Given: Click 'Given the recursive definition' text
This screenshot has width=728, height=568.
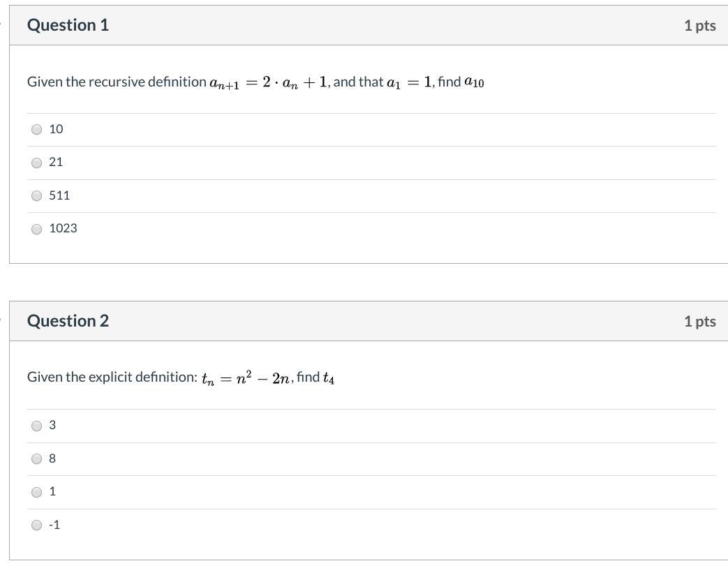Looking at the screenshot, I should coord(117,82).
